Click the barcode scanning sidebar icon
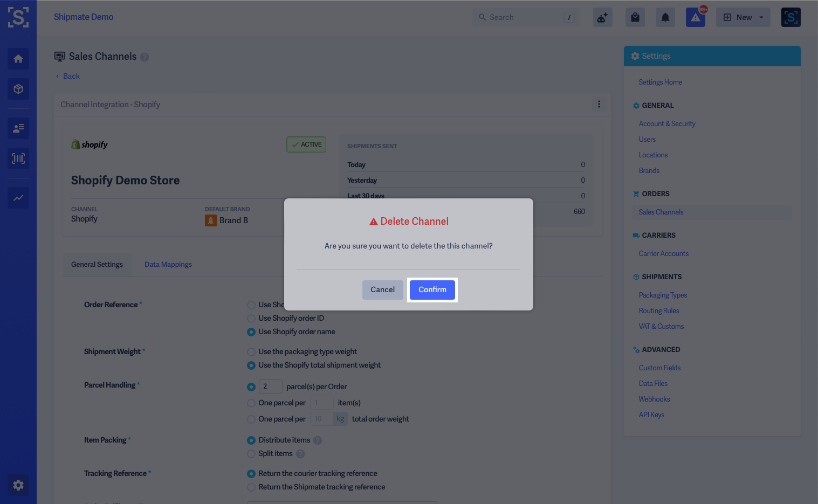 tap(18, 158)
